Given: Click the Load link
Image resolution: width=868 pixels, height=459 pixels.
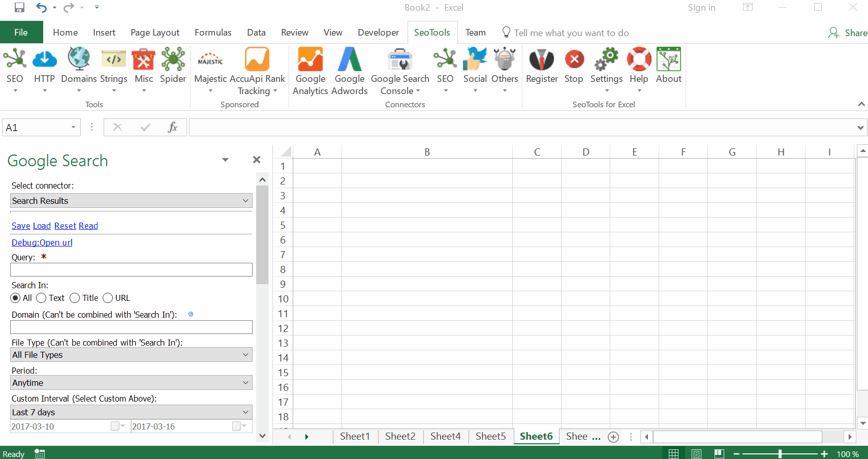Looking at the screenshot, I should (x=42, y=226).
